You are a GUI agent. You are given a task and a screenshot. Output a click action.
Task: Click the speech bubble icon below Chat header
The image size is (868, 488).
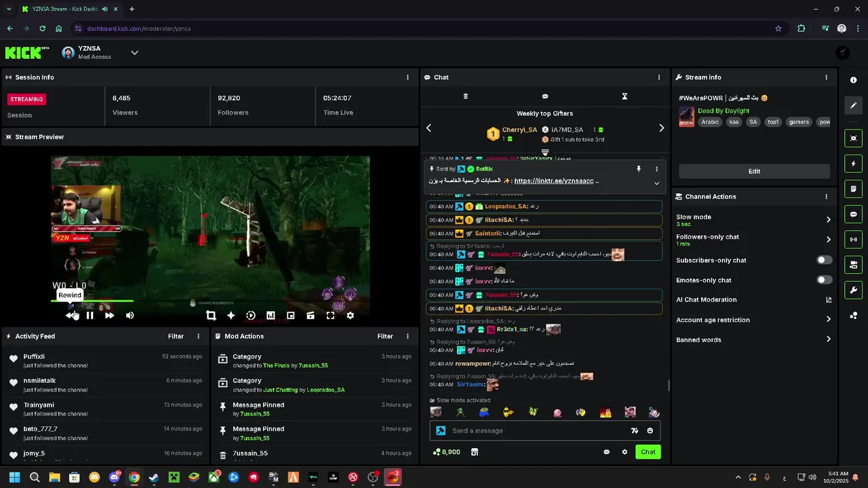545,96
